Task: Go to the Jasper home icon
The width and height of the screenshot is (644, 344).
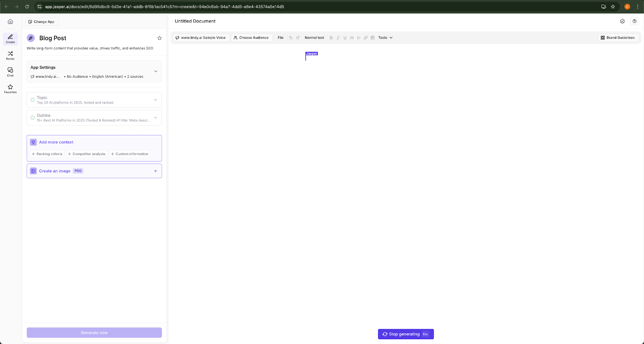Action: coord(10,21)
